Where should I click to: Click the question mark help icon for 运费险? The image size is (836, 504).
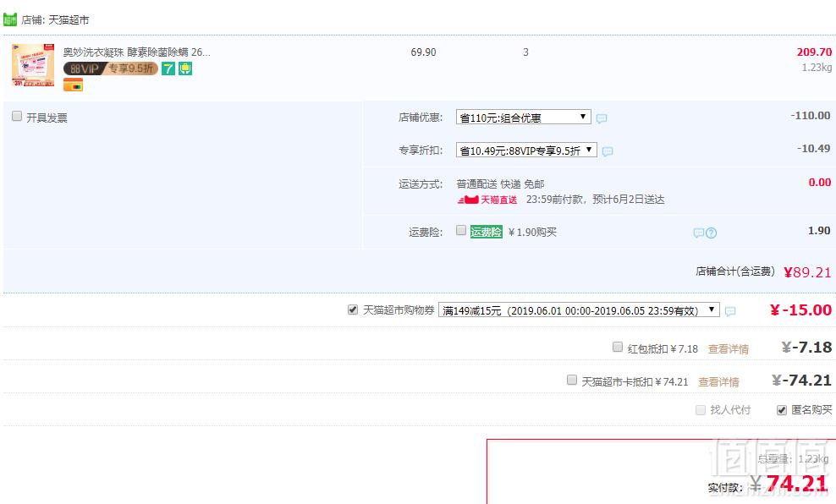(712, 233)
